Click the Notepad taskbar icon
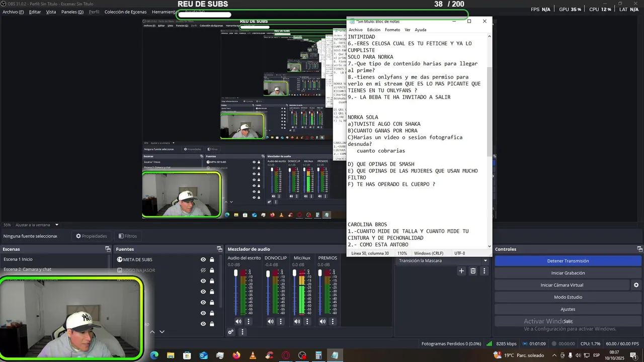 pyautogui.click(x=335, y=355)
